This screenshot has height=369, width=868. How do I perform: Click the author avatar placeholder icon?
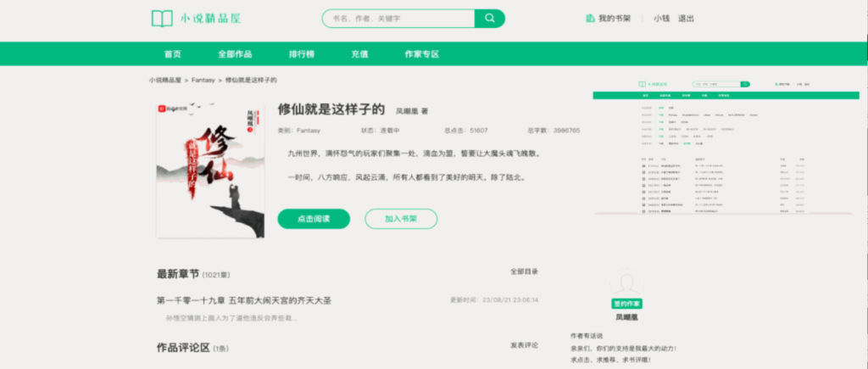626,282
